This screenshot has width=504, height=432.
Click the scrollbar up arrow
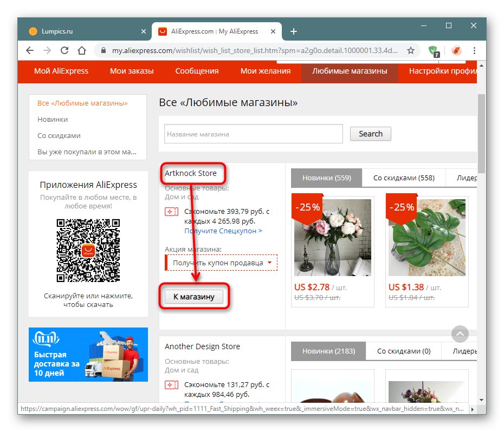[x=481, y=66]
